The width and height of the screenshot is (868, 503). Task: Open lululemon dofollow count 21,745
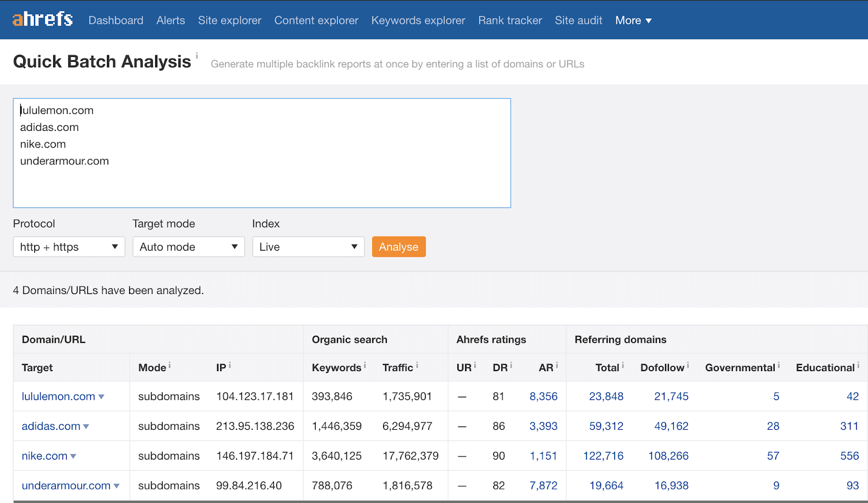(x=672, y=397)
